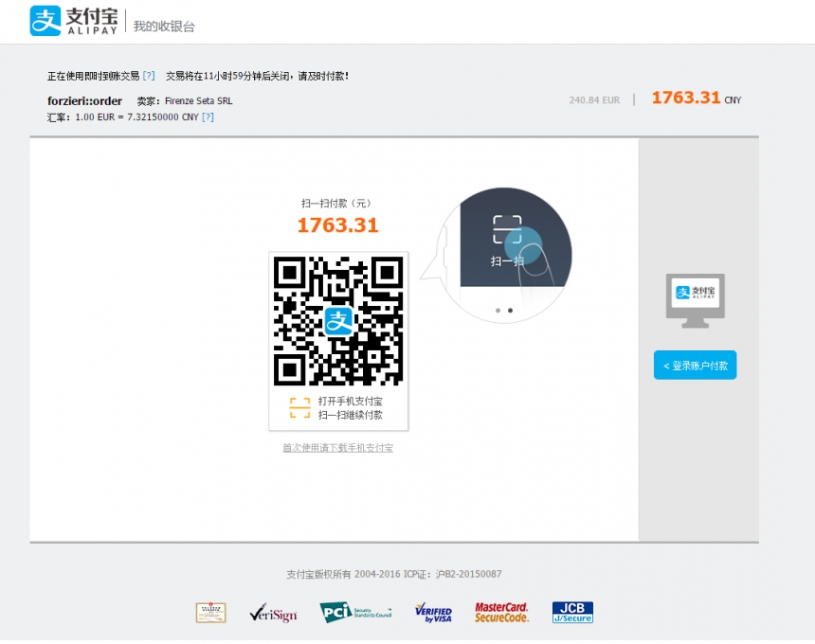Click the 扫一扫付款（元）label

(x=336, y=203)
